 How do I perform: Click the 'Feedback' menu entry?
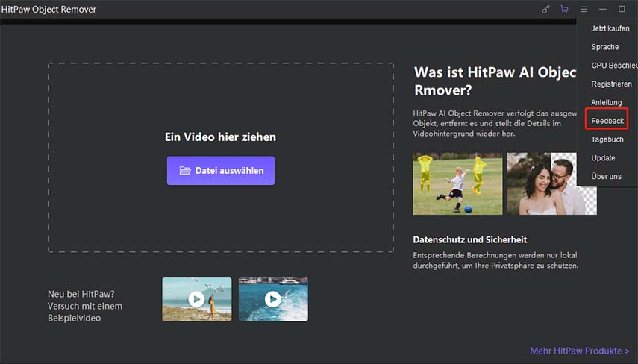point(607,121)
